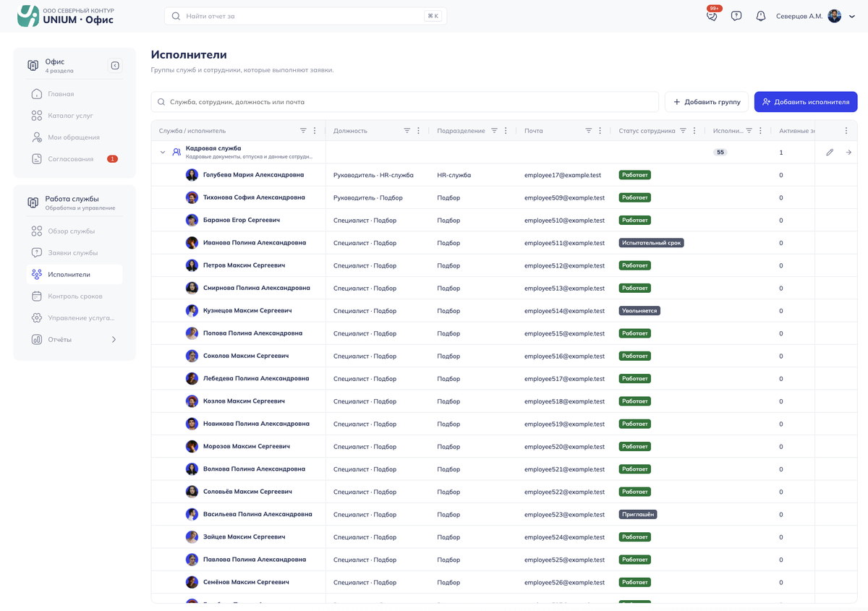Click the pencil edit icon for Кадровая служба
This screenshot has height=611, width=868.
[830, 153]
